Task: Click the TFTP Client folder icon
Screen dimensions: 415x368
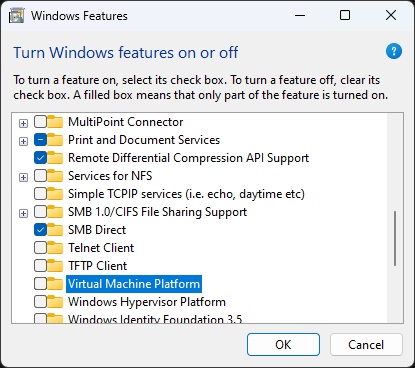Action: coord(55,266)
